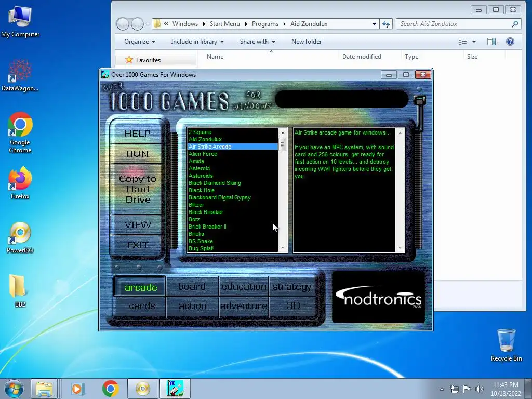532x399 pixels.
Task: Click Copy to Hard Drive button
Action: pyautogui.click(x=137, y=189)
